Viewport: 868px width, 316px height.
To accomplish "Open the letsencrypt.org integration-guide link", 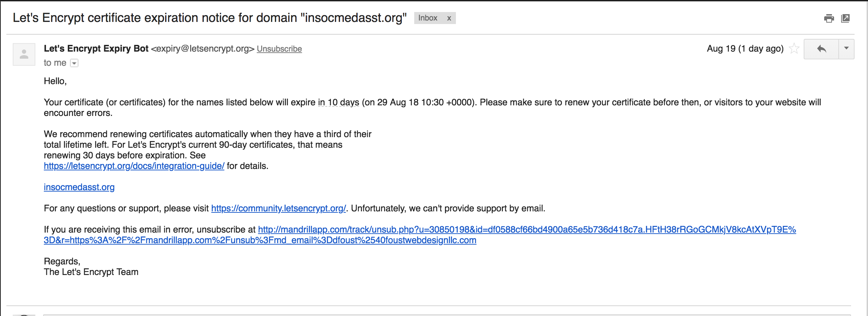I will (x=134, y=166).
